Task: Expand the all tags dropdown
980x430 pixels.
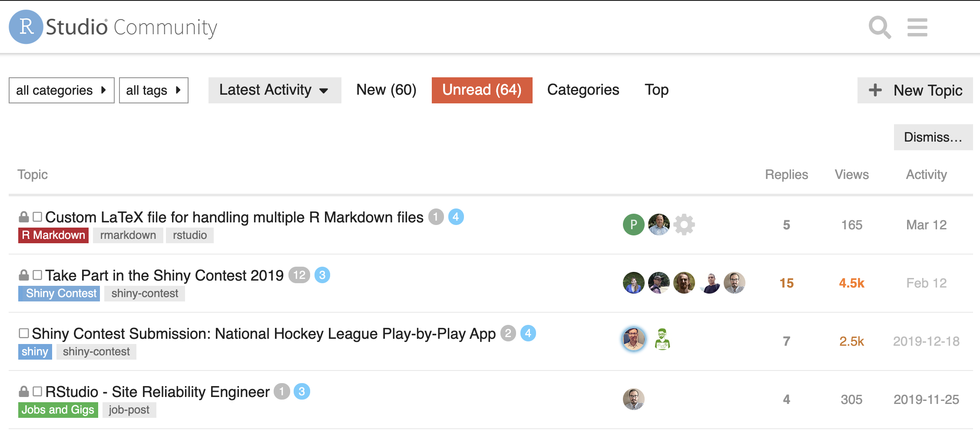Action: coord(154,90)
